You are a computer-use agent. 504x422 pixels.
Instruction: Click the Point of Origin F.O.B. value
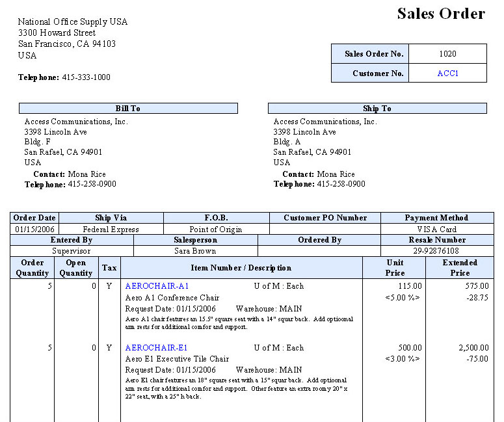(x=215, y=230)
